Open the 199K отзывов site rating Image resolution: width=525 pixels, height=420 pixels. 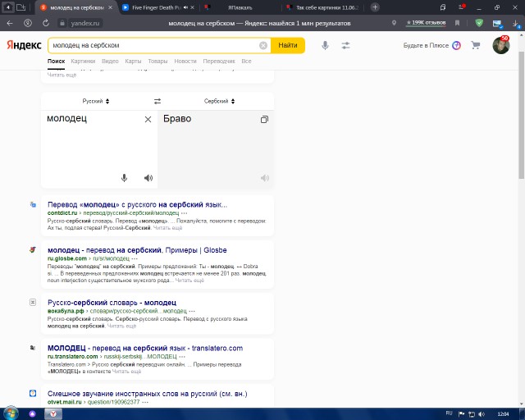click(426, 23)
